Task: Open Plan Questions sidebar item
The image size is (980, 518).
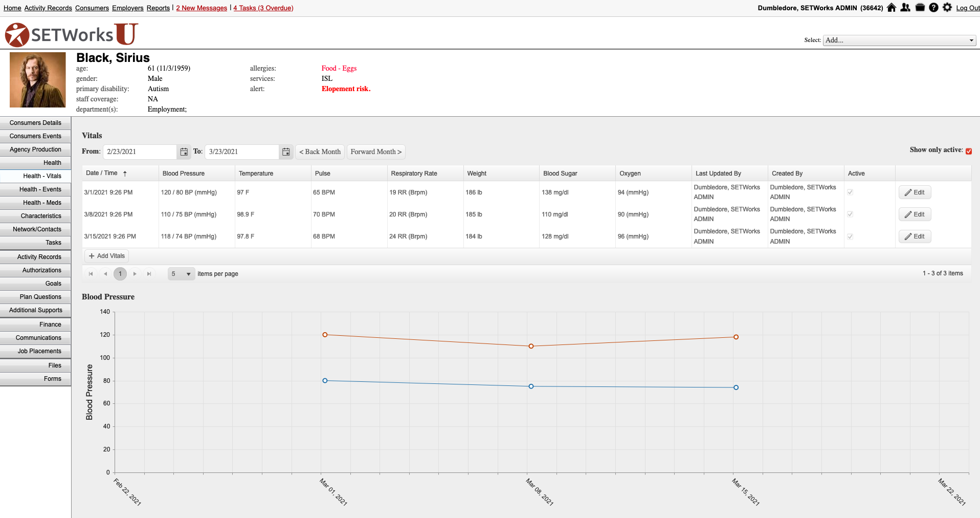Action: point(35,297)
